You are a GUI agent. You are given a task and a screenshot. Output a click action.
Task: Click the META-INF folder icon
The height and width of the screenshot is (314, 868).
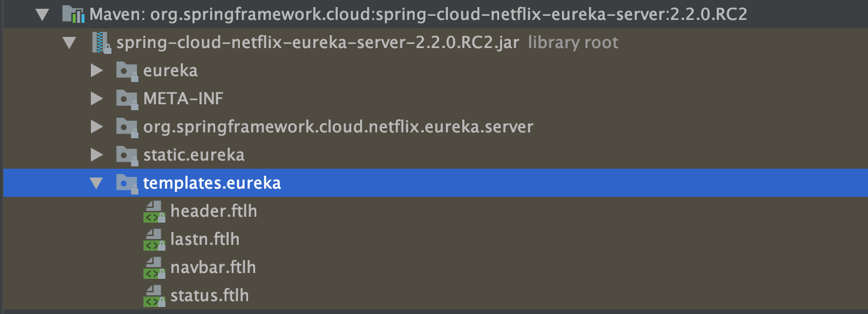127,98
